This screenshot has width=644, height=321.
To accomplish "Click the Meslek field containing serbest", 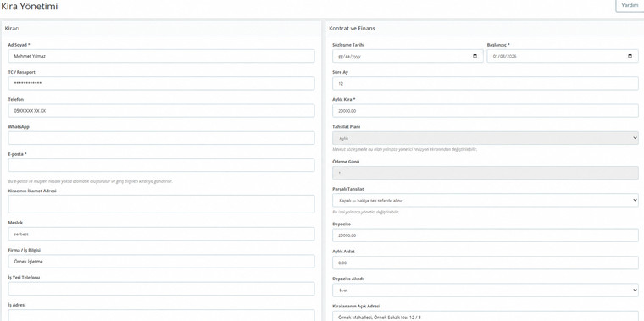I will (x=161, y=234).
